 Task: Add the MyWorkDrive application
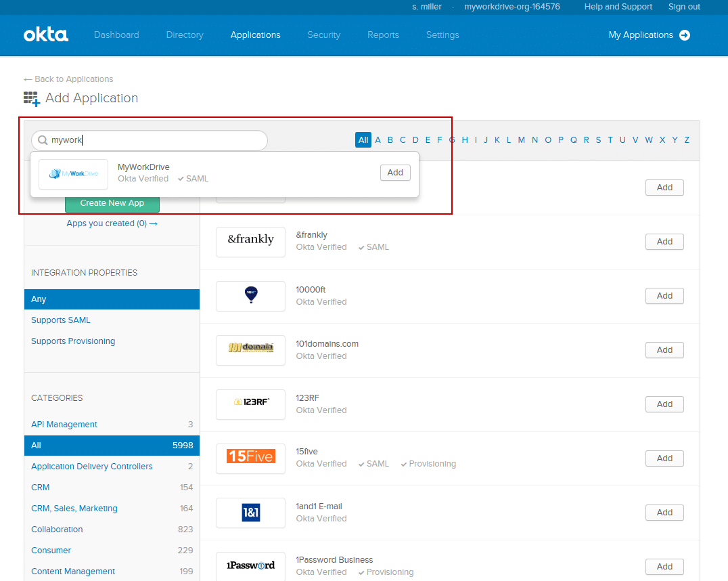click(395, 173)
